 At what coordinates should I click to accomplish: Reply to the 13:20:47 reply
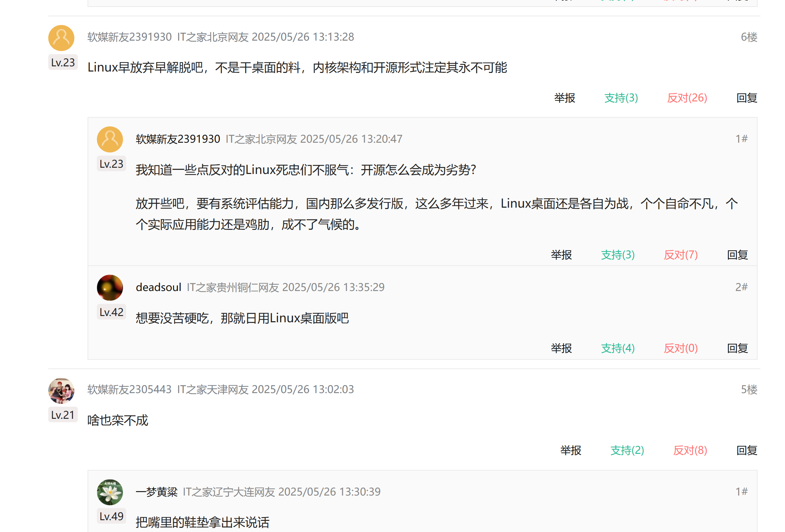[737, 255]
